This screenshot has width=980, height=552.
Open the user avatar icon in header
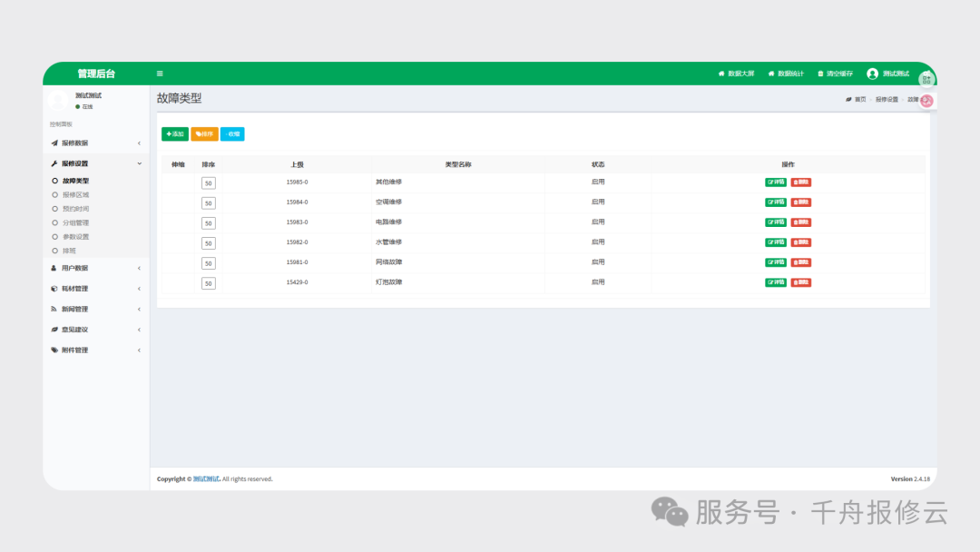click(x=872, y=74)
